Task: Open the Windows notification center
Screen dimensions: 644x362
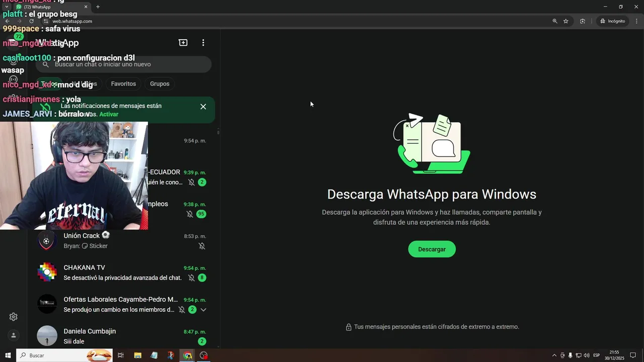Action: [x=633, y=355]
